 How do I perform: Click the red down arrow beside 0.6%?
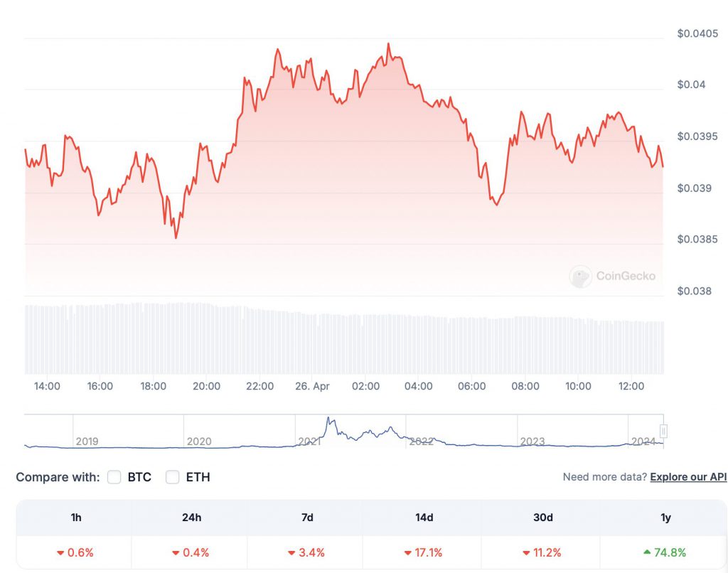[60, 553]
